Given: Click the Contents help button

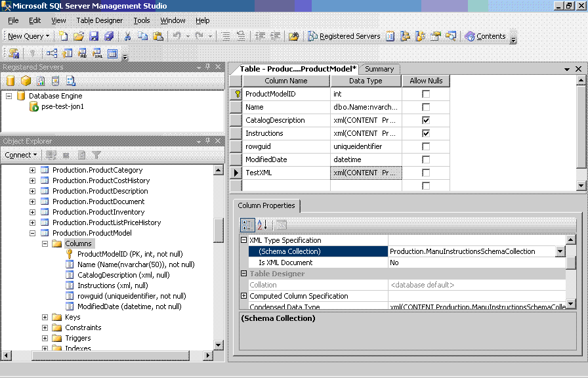Looking at the screenshot, I should click(485, 36).
